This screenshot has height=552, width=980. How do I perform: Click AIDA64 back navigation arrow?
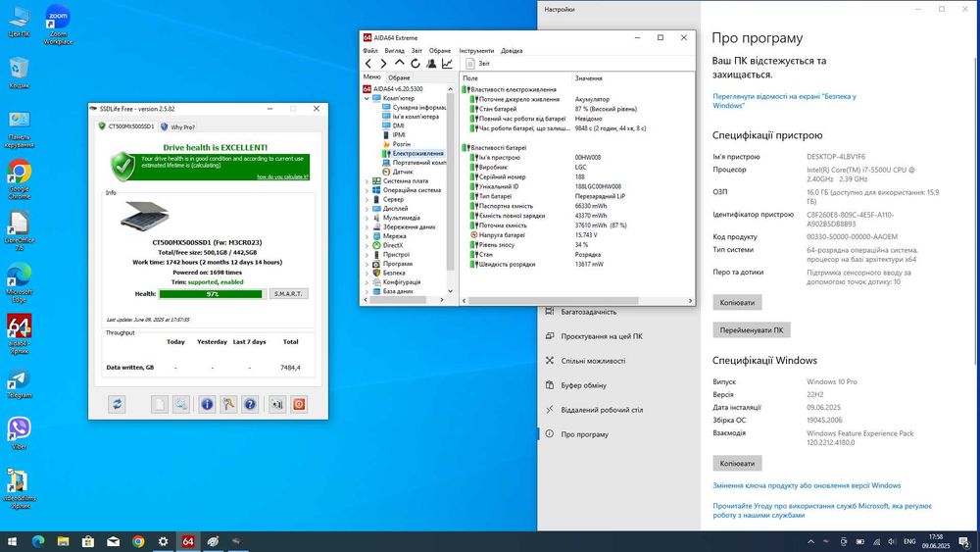[x=368, y=63]
